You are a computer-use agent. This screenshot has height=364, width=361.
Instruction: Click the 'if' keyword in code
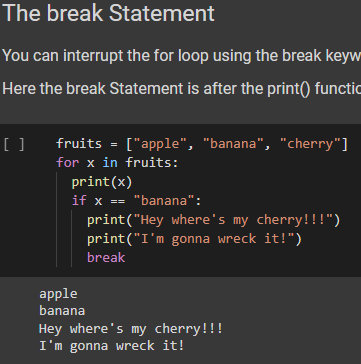point(79,201)
